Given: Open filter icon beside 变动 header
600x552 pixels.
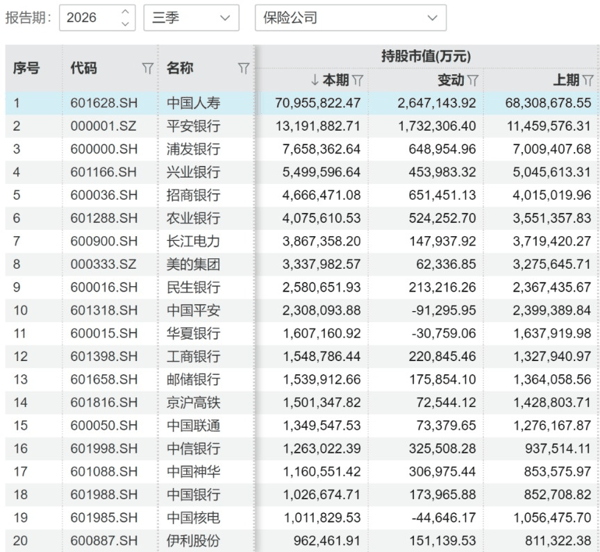Looking at the screenshot, I should click(473, 80).
